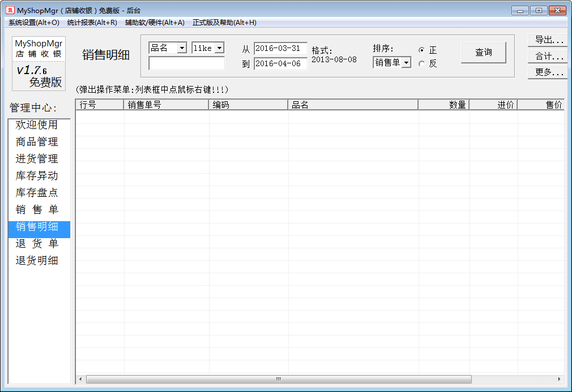Open the 辅助软/硬件 menu

pos(155,23)
